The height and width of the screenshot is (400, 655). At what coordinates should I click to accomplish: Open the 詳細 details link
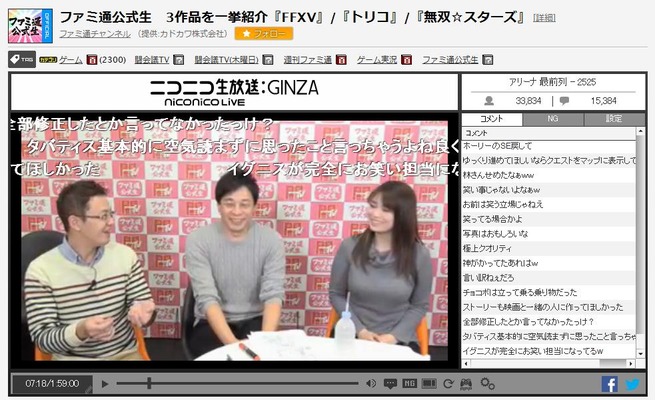(x=544, y=18)
